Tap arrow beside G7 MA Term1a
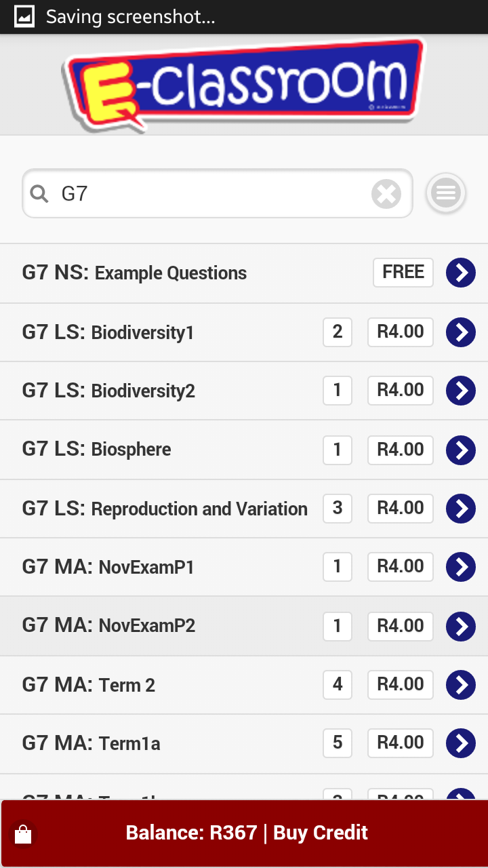Image resolution: width=488 pixels, height=868 pixels. [460, 743]
